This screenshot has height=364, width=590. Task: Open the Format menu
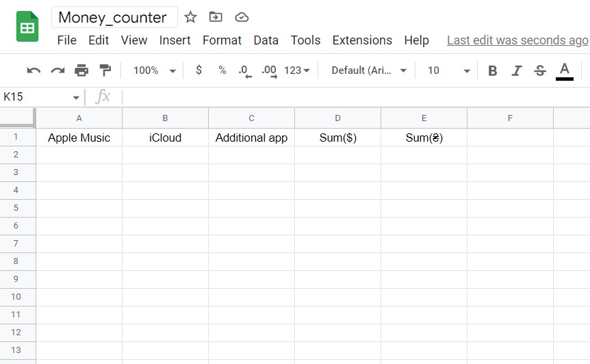(x=222, y=40)
